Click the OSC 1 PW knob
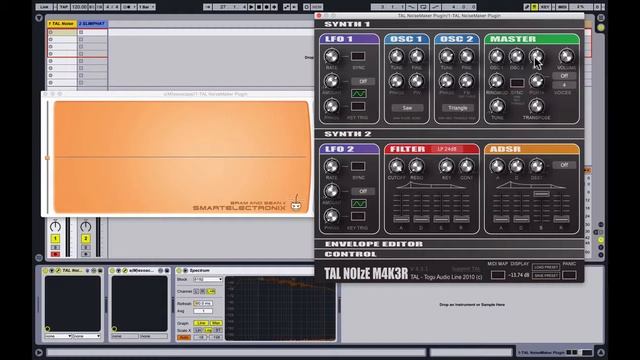The width and height of the screenshot is (640, 360). pos(416,81)
